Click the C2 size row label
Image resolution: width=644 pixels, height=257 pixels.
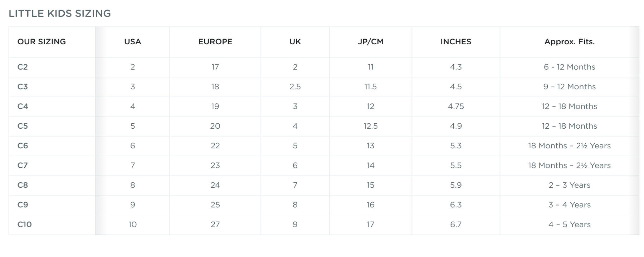[23, 67]
